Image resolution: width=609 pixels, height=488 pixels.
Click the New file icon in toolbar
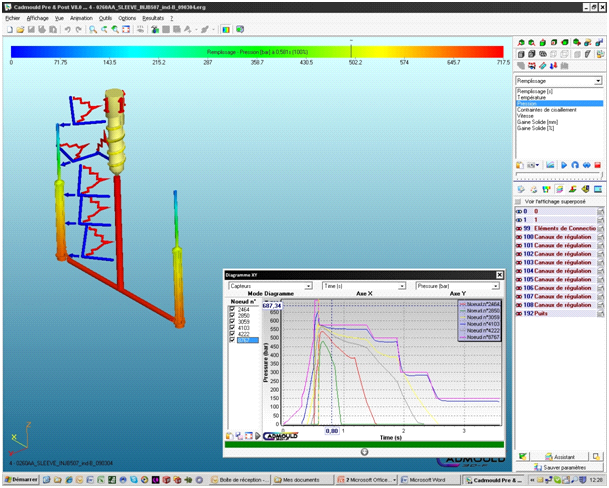10,30
